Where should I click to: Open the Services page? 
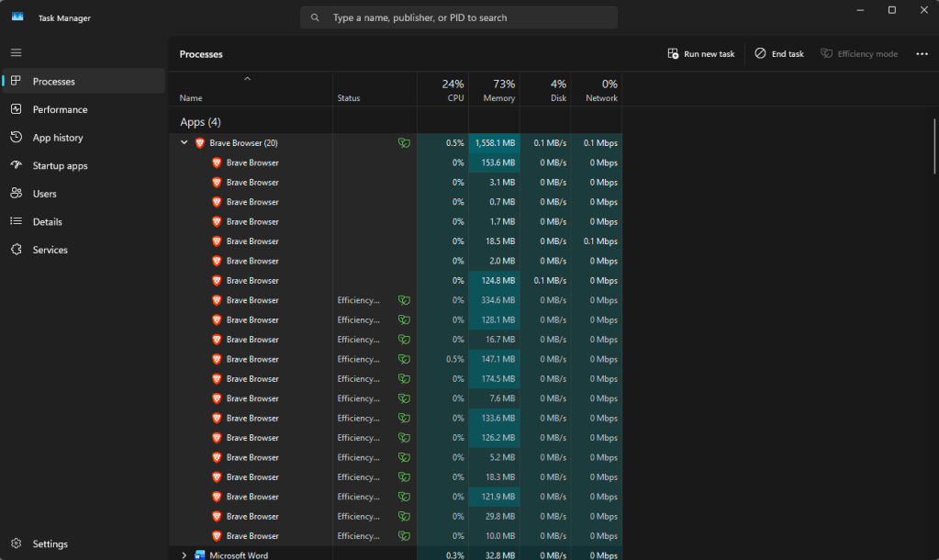tap(84, 250)
